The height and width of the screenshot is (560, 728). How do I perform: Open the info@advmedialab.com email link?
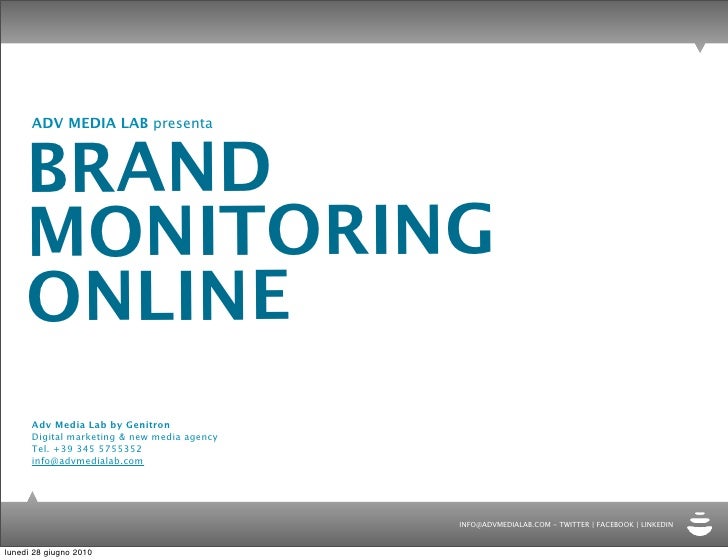(87, 461)
